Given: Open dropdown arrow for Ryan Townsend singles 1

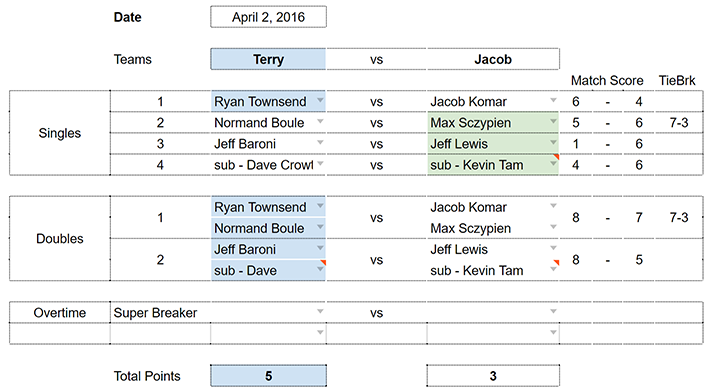Looking at the screenshot, I should tap(320, 100).
